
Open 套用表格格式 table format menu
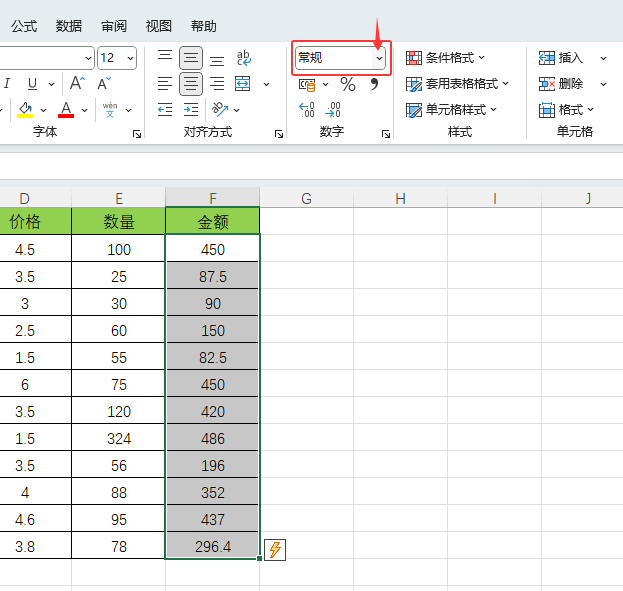click(457, 84)
